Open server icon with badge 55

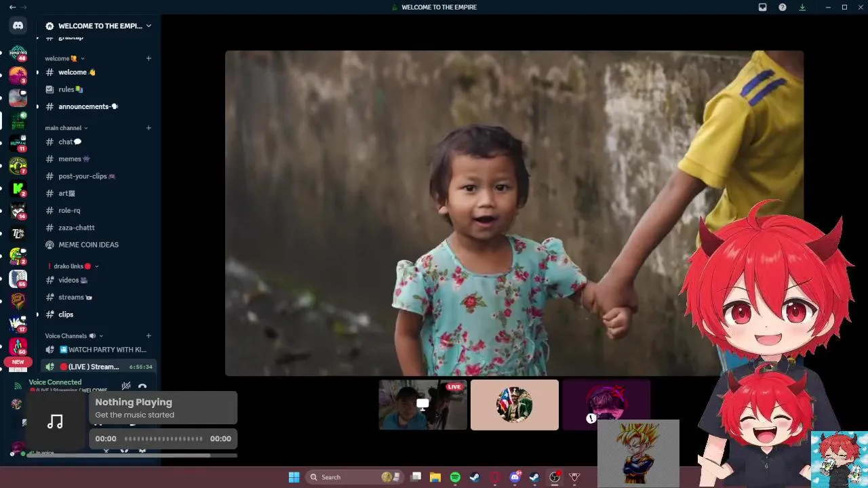tap(18, 279)
